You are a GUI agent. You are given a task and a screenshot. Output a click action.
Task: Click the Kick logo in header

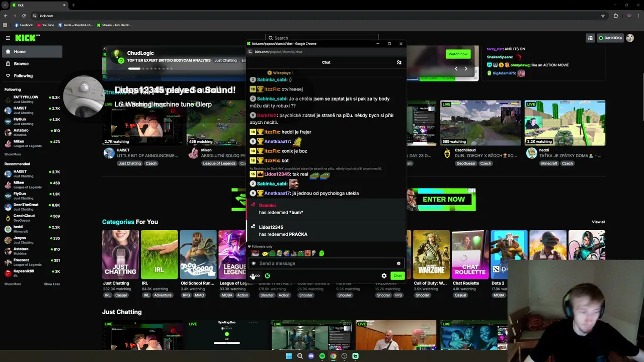tap(27, 38)
